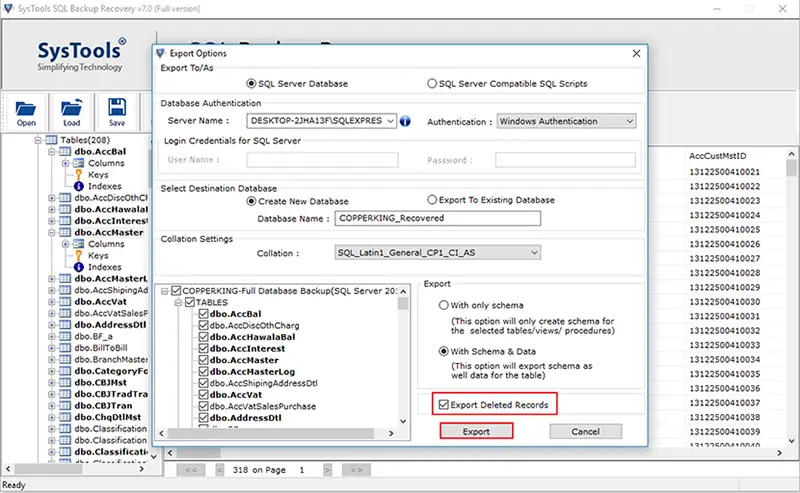Click the data grid vertical scrollbar thumb
The height and width of the screenshot is (493, 800).
coord(791,168)
